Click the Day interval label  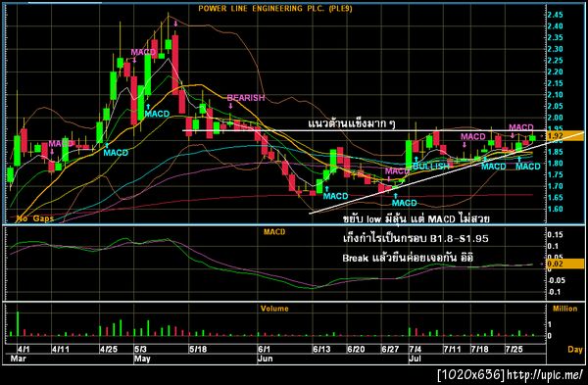click(575, 350)
